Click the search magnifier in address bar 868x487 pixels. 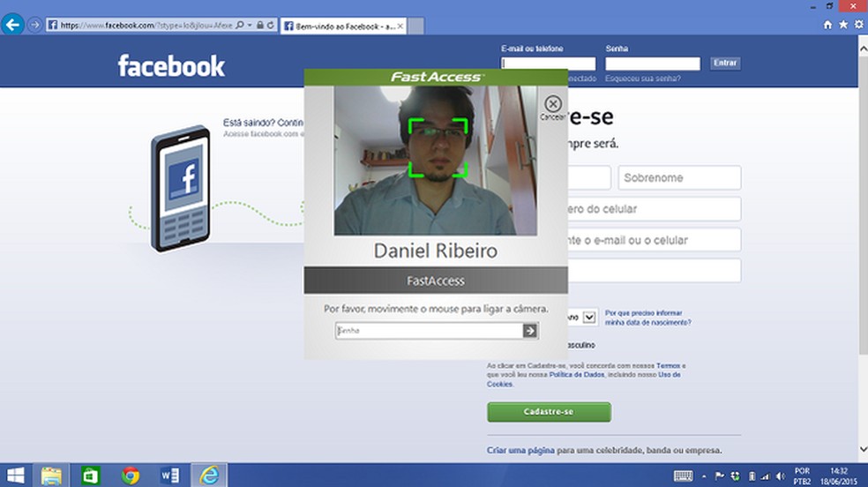point(240,25)
